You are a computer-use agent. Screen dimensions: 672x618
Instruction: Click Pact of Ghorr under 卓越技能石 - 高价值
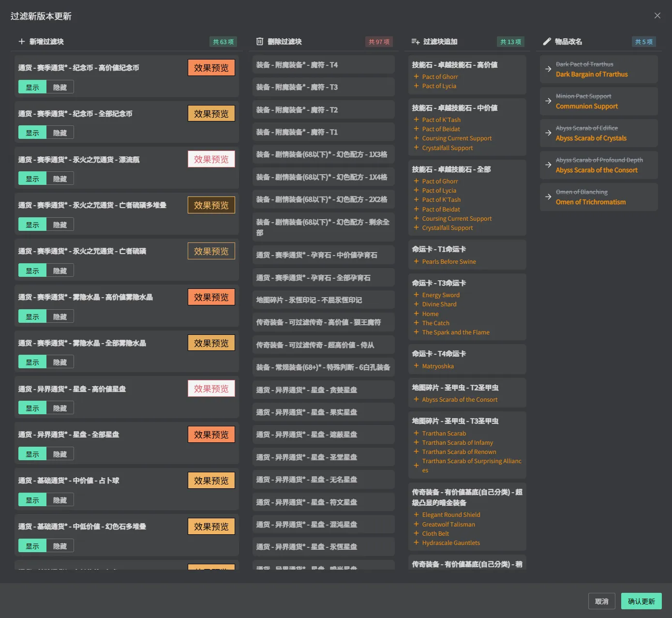440,76
